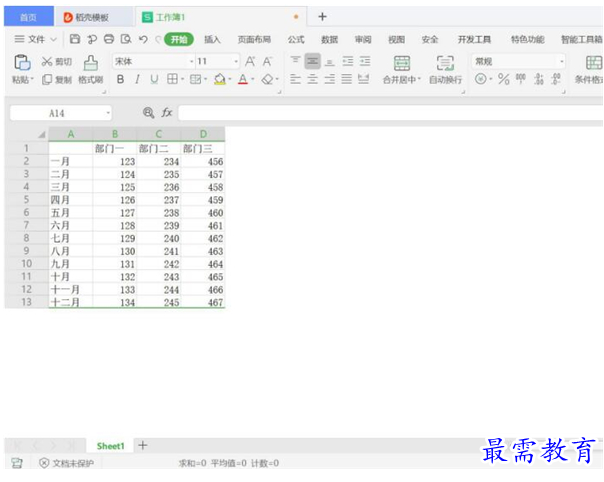Increase font size with larger A icon

point(250,61)
